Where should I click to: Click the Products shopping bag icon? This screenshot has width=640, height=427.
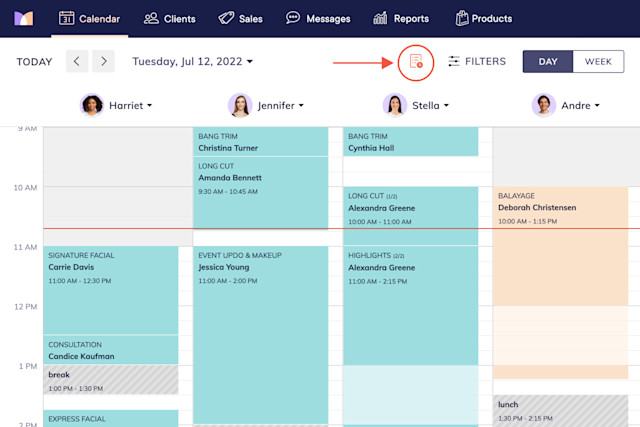[x=462, y=18]
